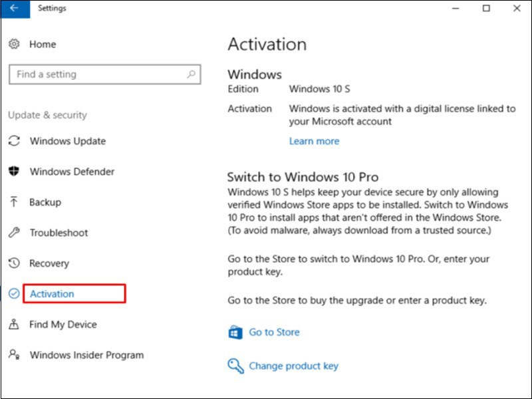Viewport: 532px width, 399px height.
Task: Click the Troubleshoot wrench icon
Action: (14, 233)
